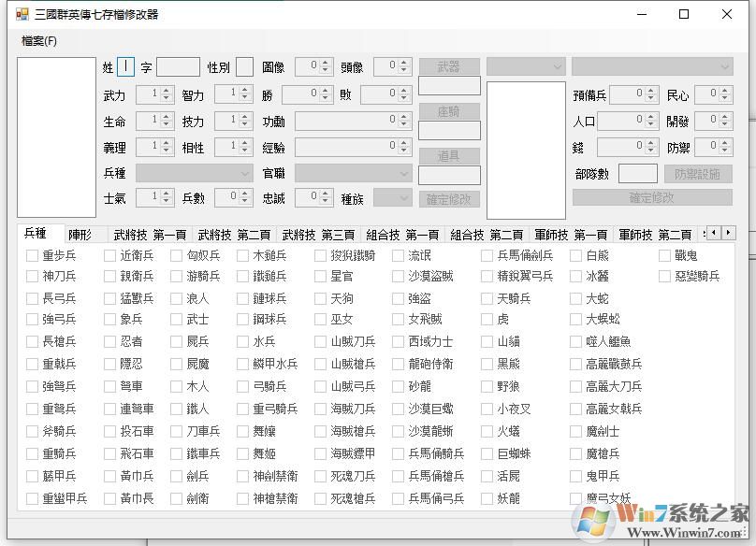Screen dimensions: 756x546
Task: Enable the 黃巾兵 checkbox
Action: (x=109, y=475)
